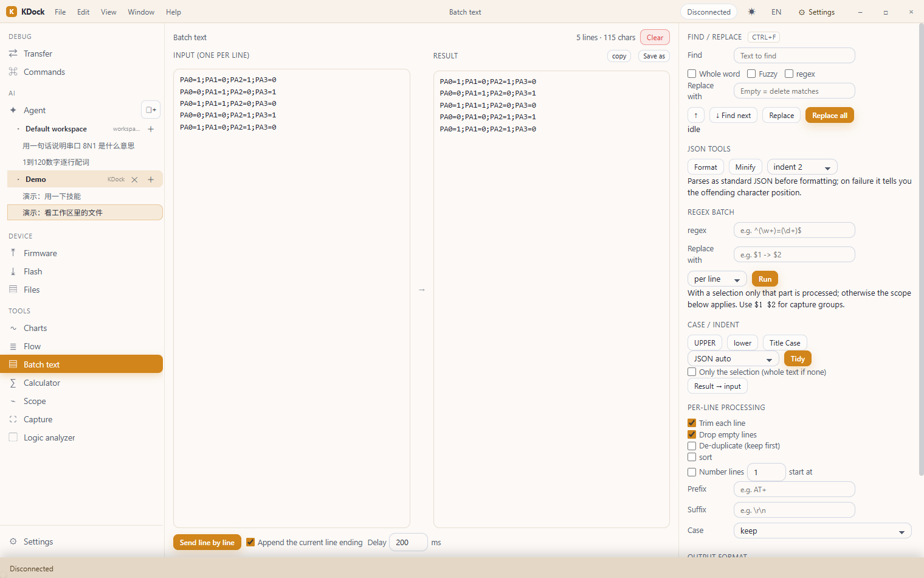Close the Demo workspace with X icon
The width and height of the screenshot is (924, 578).
[134, 179]
